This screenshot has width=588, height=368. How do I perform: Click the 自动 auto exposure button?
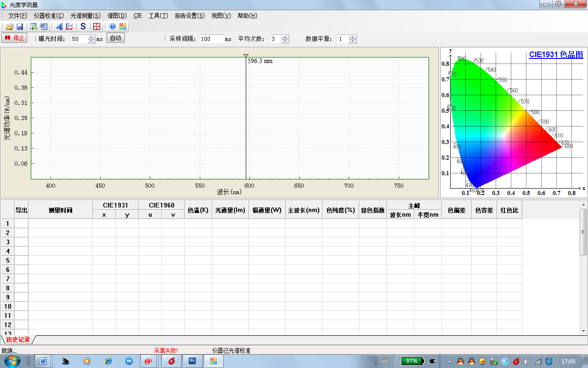point(116,38)
